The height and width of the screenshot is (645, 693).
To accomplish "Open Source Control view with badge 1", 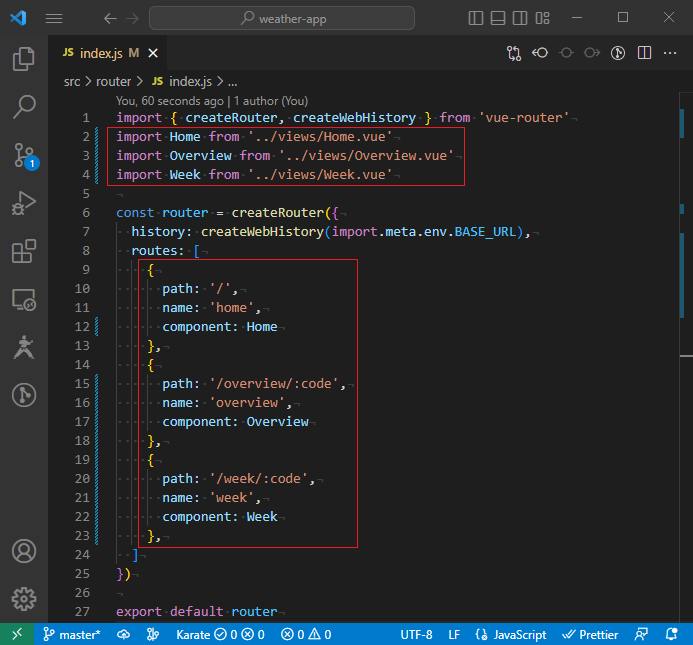I will 25,156.
